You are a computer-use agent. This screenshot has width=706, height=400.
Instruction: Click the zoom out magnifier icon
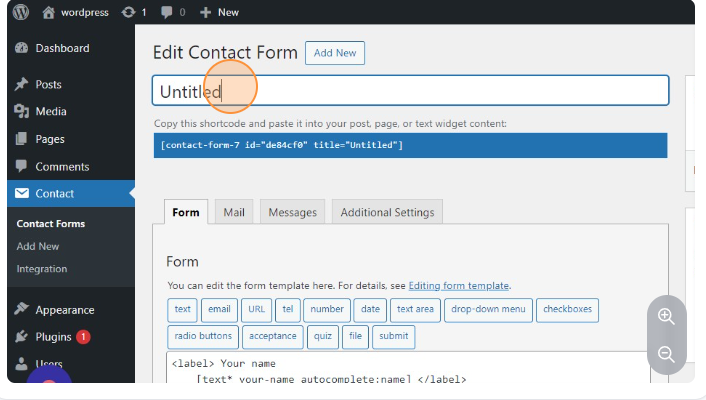(x=666, y=354)
